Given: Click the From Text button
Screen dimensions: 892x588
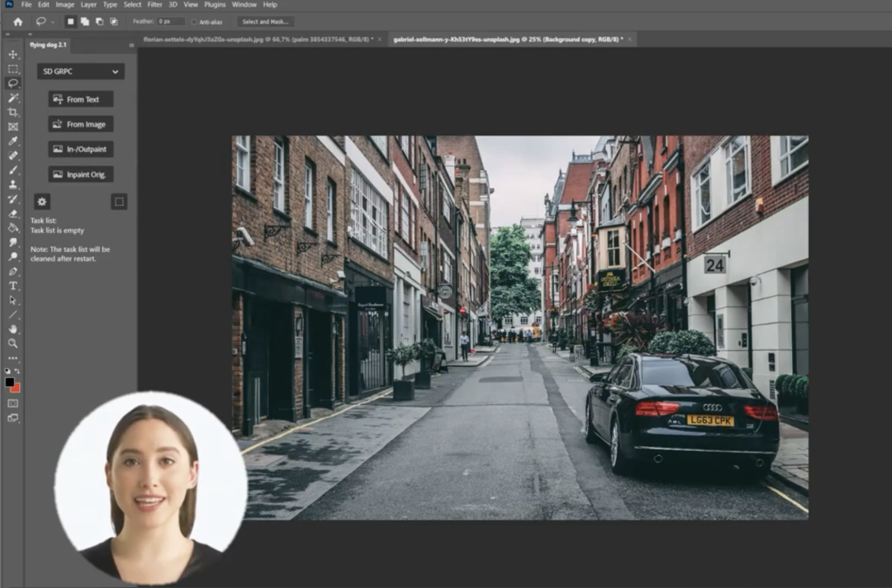Looking at the screenshot, I should tap(80, 99).
